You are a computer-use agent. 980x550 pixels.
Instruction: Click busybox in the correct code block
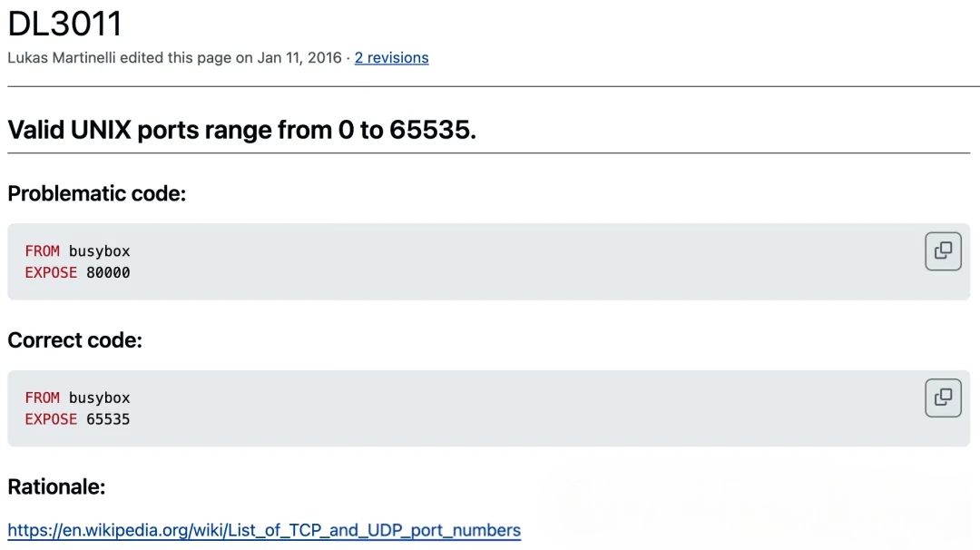tap(99, 398)
